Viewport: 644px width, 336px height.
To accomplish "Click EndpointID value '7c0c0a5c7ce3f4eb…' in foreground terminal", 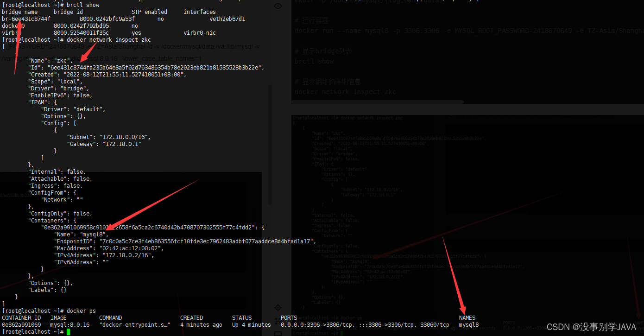I will point(206,241).
